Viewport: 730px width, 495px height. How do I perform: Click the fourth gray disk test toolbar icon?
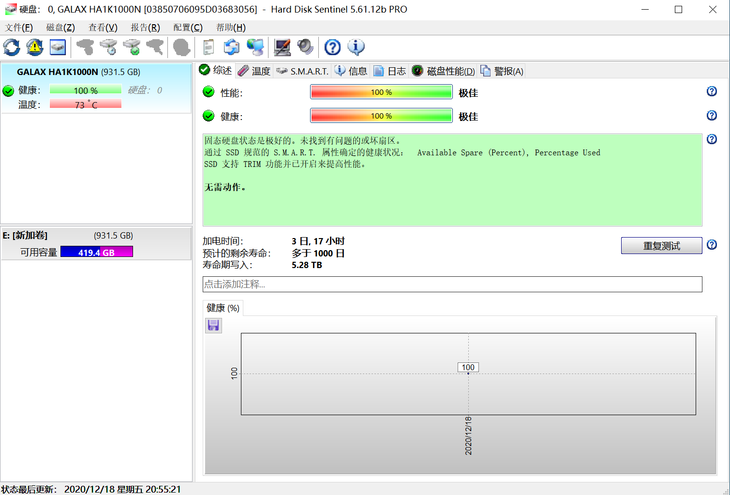coord(155,47)
